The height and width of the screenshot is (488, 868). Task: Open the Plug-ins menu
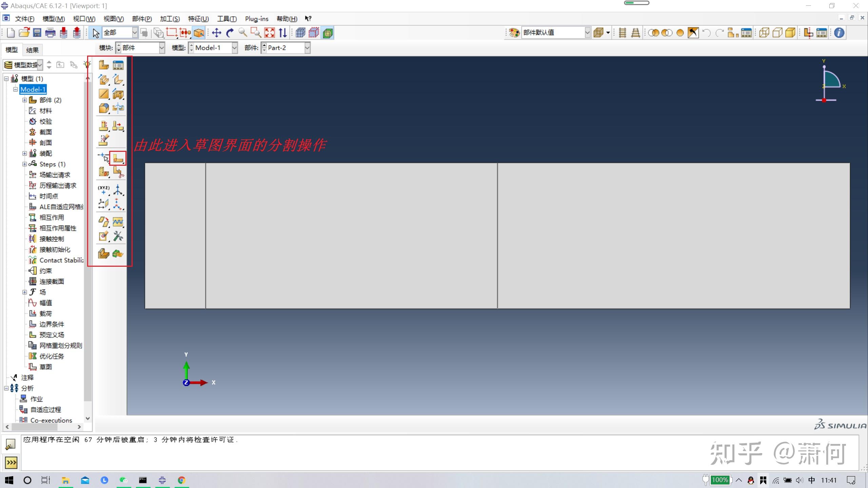(257, 19)
